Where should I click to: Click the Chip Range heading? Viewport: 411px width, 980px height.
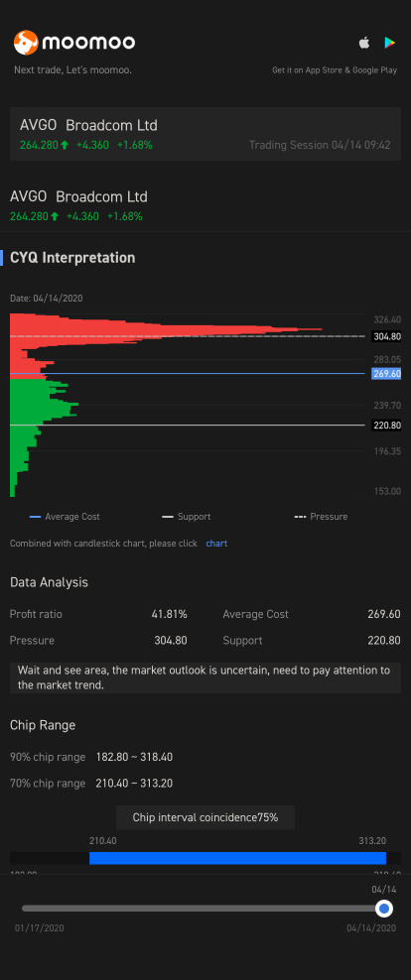click(43, 726)
